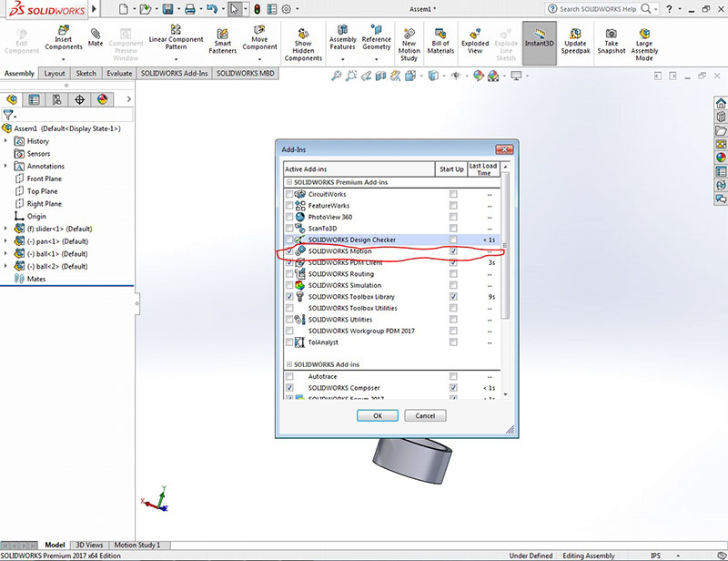Collapse SOLIDWORKS Premium Add-ins group
The image size is (728, 561).
coord(289,182)
